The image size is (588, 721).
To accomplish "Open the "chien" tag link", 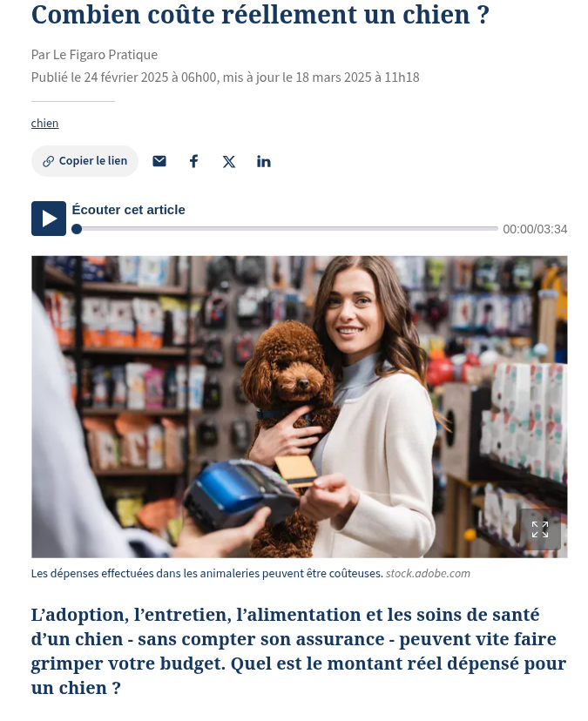I will coord(44,124).
